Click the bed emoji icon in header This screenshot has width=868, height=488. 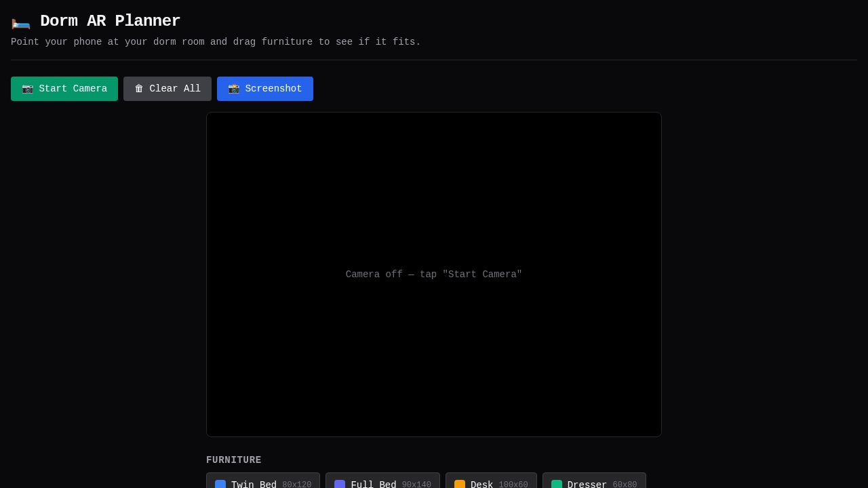point(21,22)
